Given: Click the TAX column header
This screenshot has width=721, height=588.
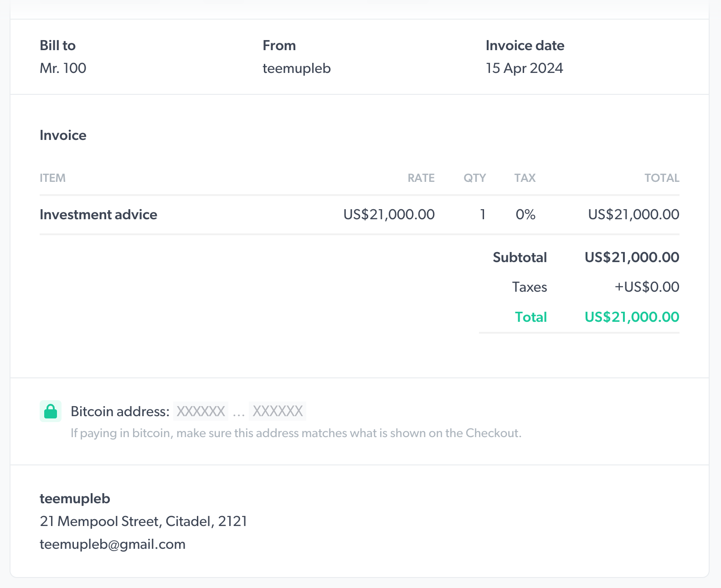Looking at the screenshot, I should click(x=525, y=178).
